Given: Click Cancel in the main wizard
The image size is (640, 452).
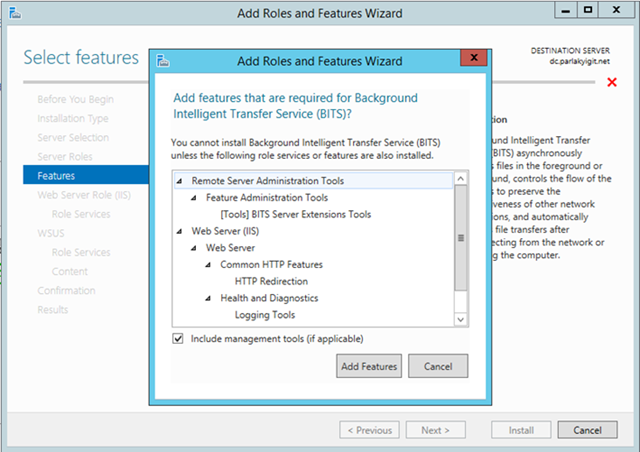Looking at the screenshot, I should 587,430.
